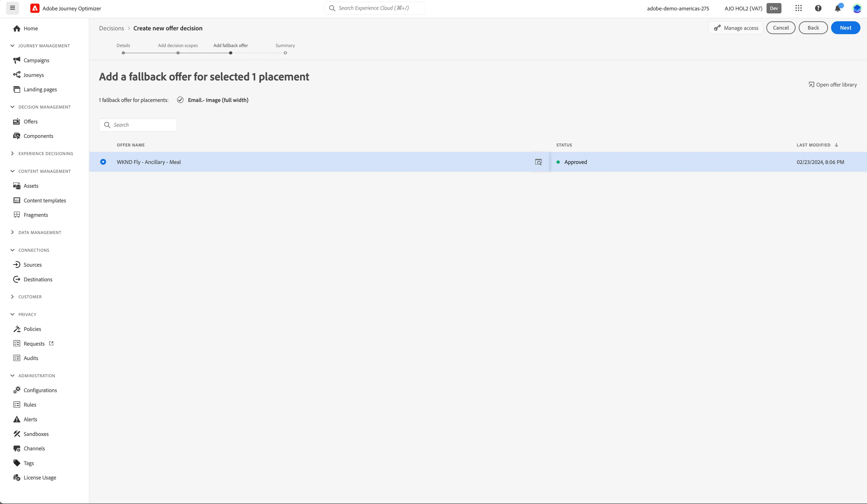Click the Dev sandbox badge
The width and height of the screenshot is (867, 504).
[774, 8]
